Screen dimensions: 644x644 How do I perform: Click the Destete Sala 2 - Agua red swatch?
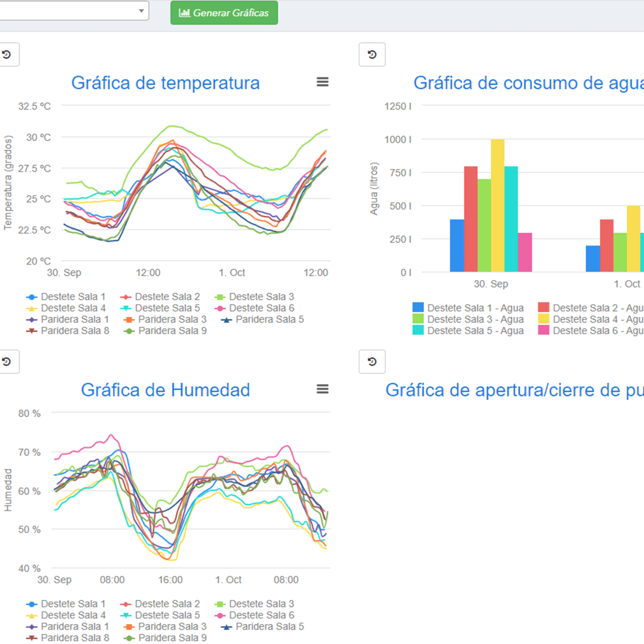point(544,307)
